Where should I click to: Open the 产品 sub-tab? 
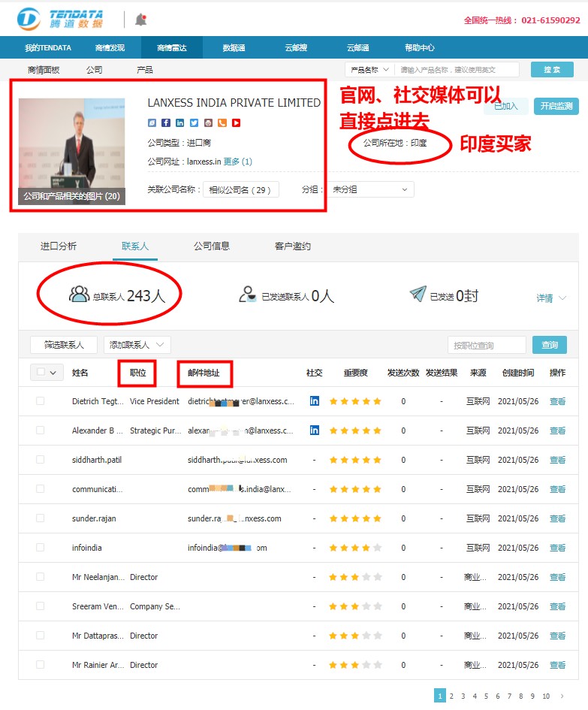click(145, 70)
